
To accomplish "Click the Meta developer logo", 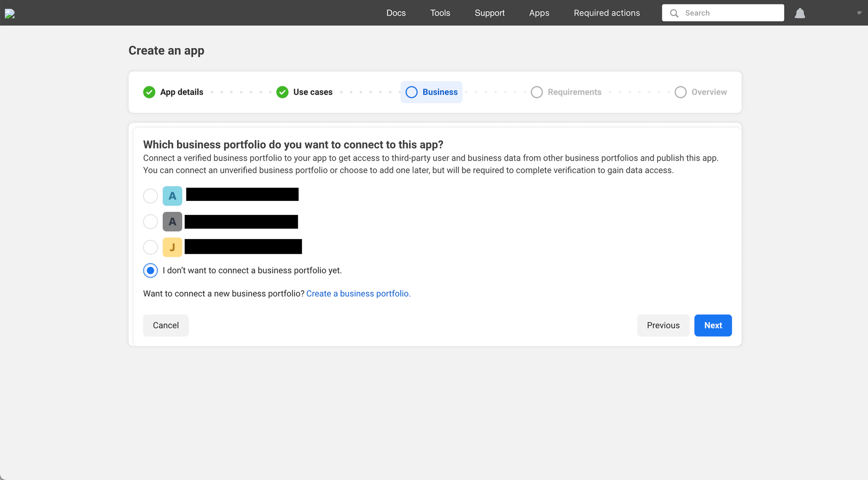I will coord(10,13).
